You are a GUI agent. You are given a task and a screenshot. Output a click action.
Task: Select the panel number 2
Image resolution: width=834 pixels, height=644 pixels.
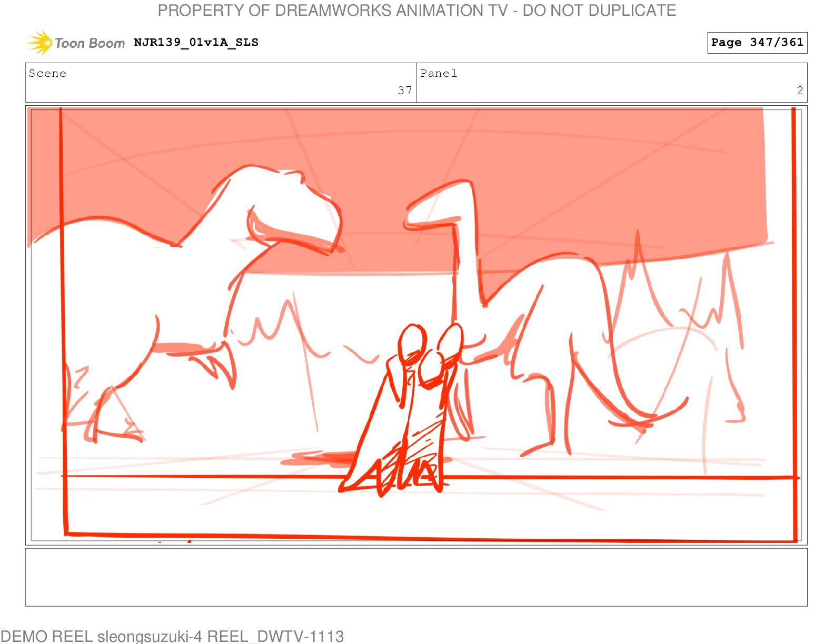pyautogui.click(x=800, y=90)
